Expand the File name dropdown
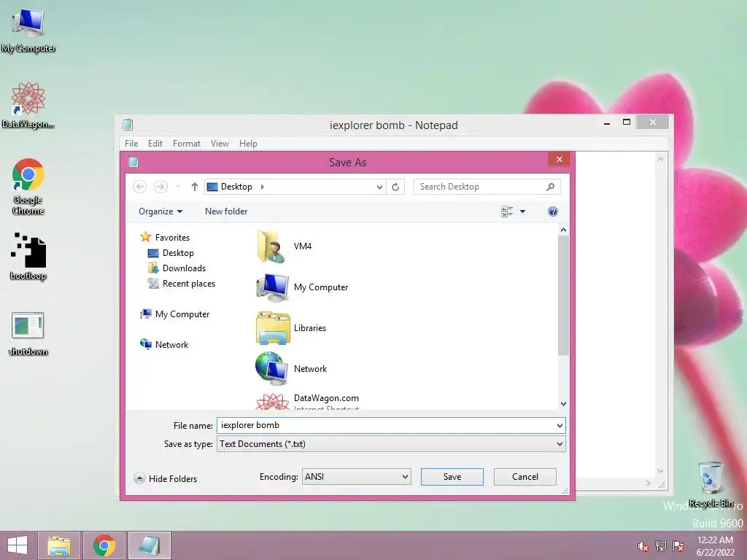Screen dimensions: 747x560 (x=560, y=425)
